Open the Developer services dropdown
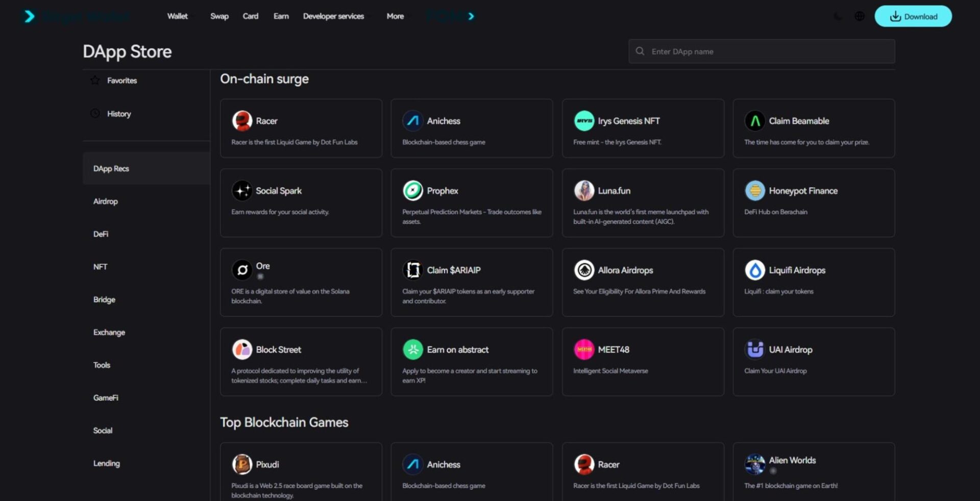980x501 pixels. click(333, 16)
